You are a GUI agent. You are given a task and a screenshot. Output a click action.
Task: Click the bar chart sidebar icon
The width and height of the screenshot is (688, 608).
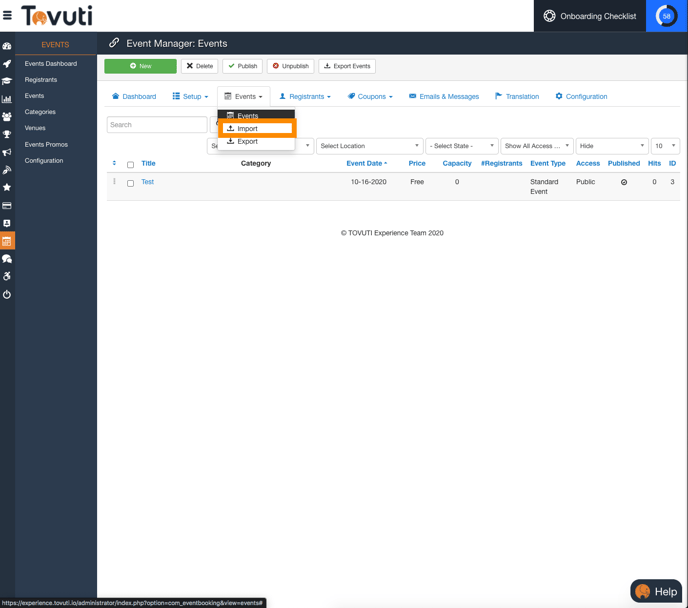7,99
